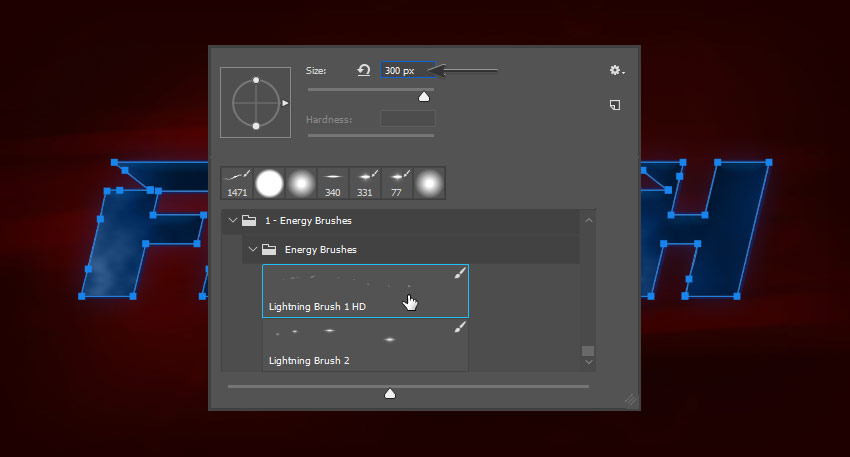Click the brush angle and roundness preview
The height and width of the screenshot is (457, 850).
pos(256,102)
